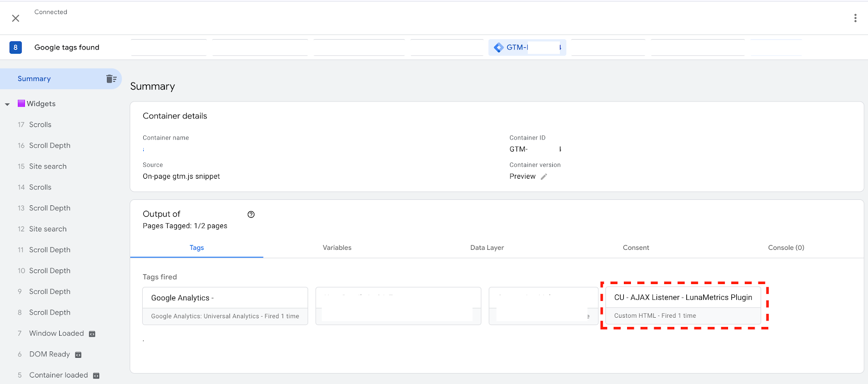Show the Consent tab
The width and height of the screenshot is (868, 384).
coord(636,248)
